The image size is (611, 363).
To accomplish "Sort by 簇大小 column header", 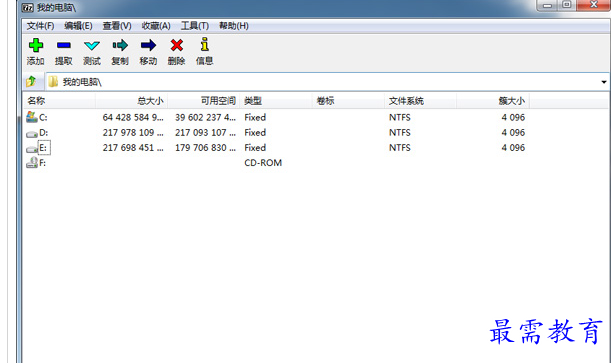I will click(x=493, y=101).
